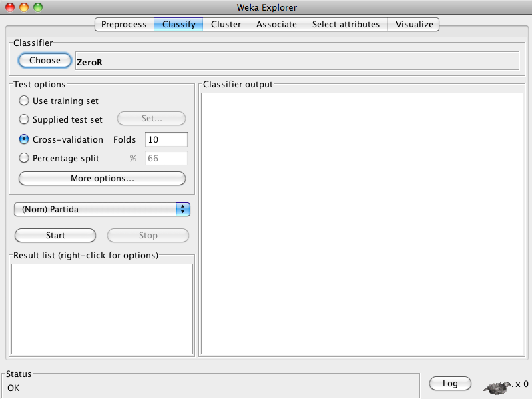Viewport: 532px width, 399px height.
Task: Click the Folds input field
Action: pyautogui.click(x=166, y=140)
